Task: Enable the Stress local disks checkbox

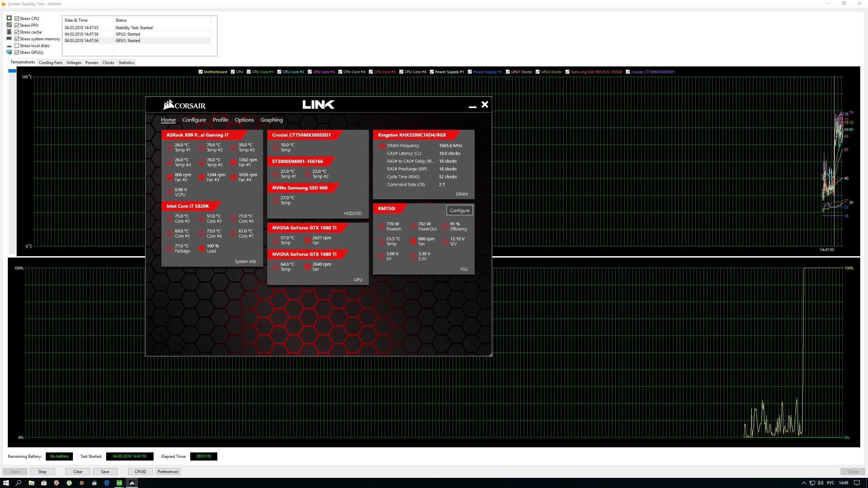Action: (17, 46)
